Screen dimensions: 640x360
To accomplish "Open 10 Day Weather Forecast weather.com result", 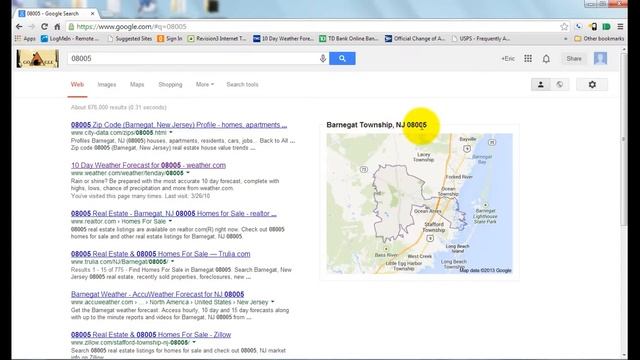I will click(148, 165).
